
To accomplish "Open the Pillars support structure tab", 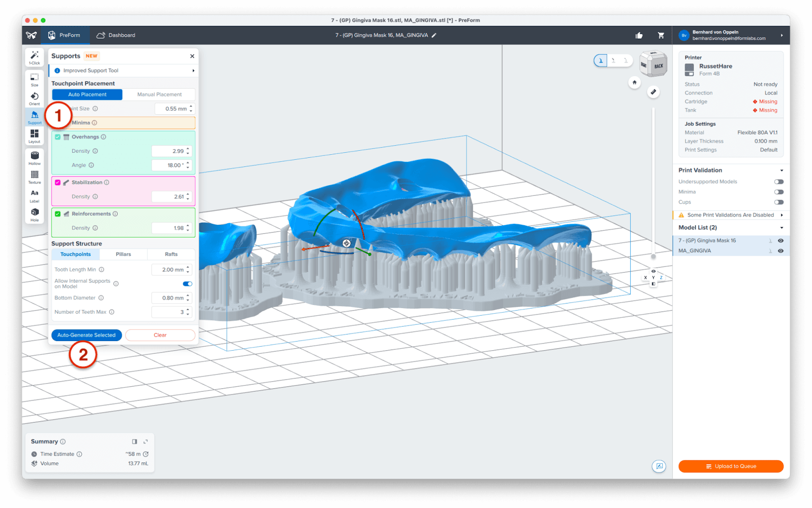I will coord(123,254).
